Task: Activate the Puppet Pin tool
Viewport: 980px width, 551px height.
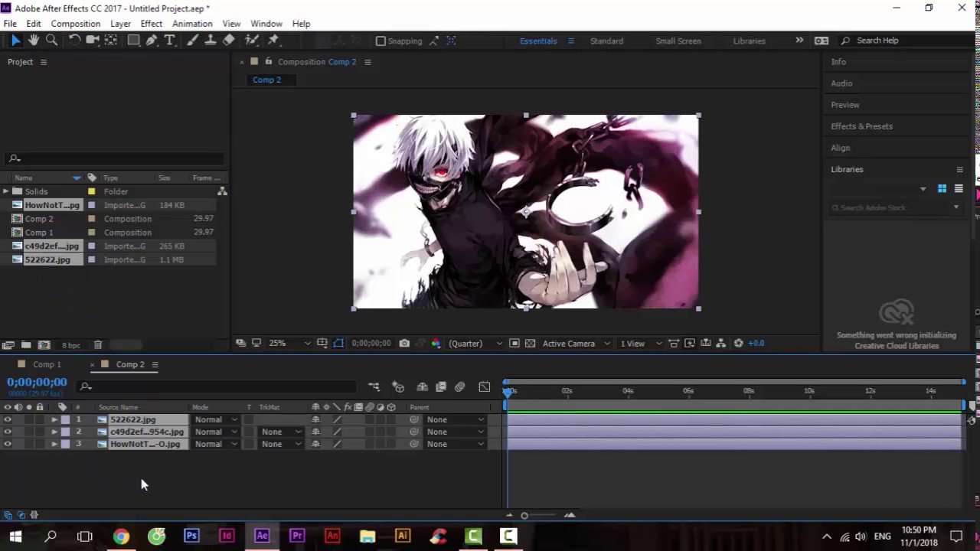Action: (x=273, y=41)
